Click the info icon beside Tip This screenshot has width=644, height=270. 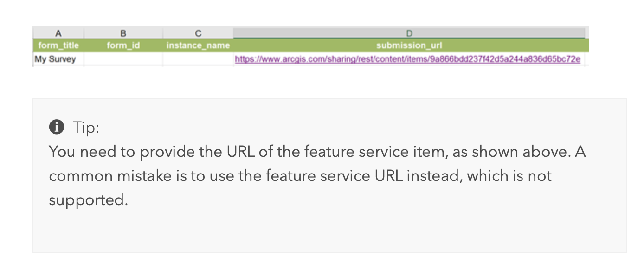[57, 127]
